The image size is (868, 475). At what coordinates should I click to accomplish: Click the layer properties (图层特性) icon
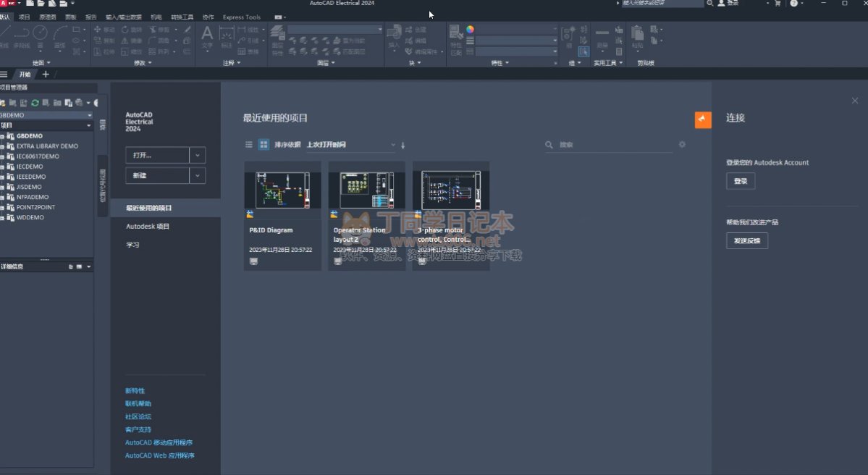click(277, 33)
